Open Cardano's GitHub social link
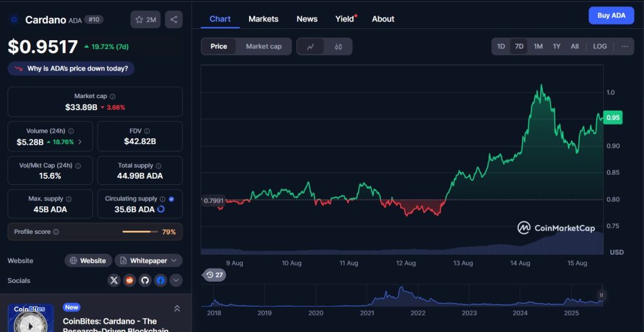 pos(145,280)
